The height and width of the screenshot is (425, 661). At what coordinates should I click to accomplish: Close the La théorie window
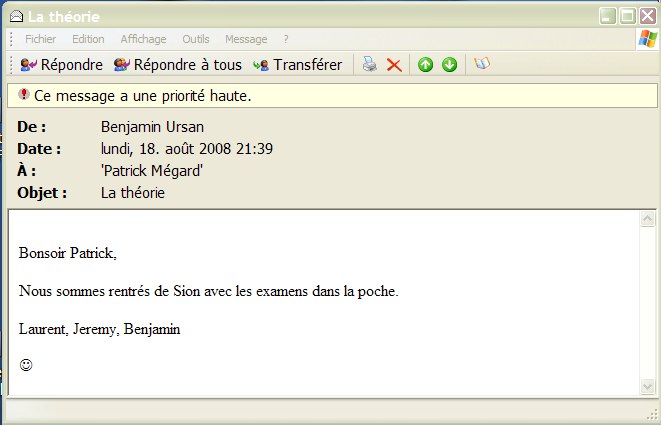(x=648, y=16)
